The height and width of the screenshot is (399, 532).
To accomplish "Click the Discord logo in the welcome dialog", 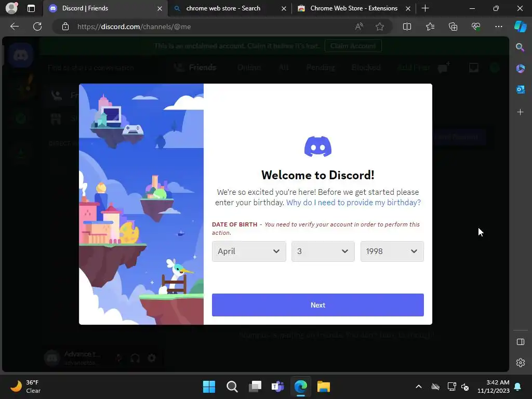I will click(318, 147).
